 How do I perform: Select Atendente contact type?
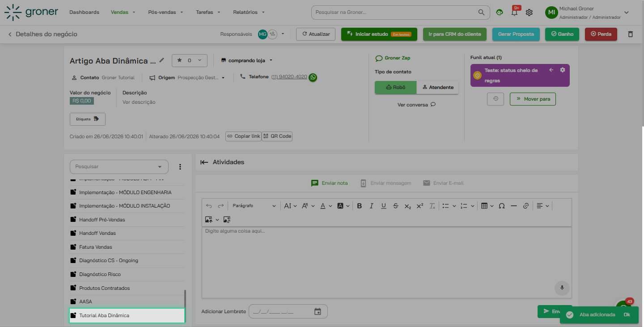point(437,87)
